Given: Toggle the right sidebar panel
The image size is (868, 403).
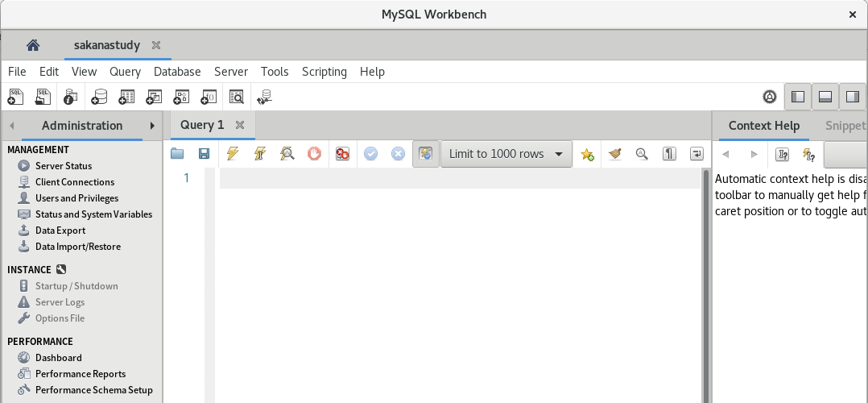Looking at the screenshot, I should pyautogui.click(x=853, y=97).
